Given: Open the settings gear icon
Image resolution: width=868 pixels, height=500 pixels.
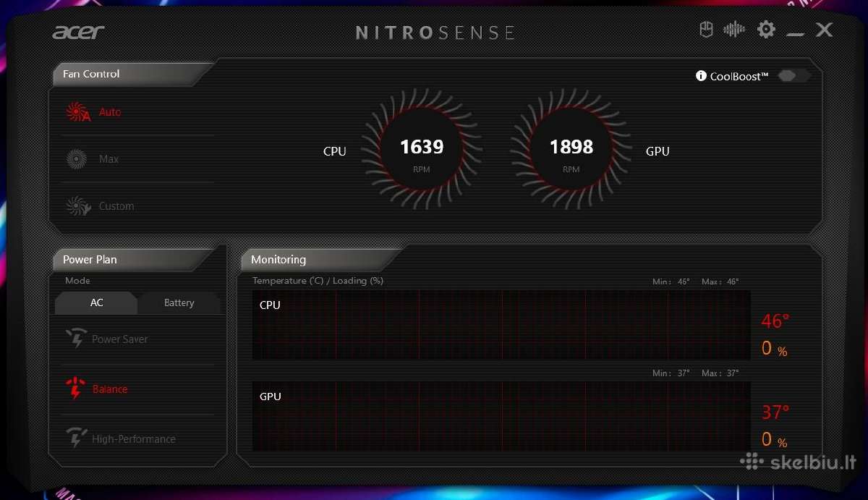Looking at the screenshot, I should [766, 30].
